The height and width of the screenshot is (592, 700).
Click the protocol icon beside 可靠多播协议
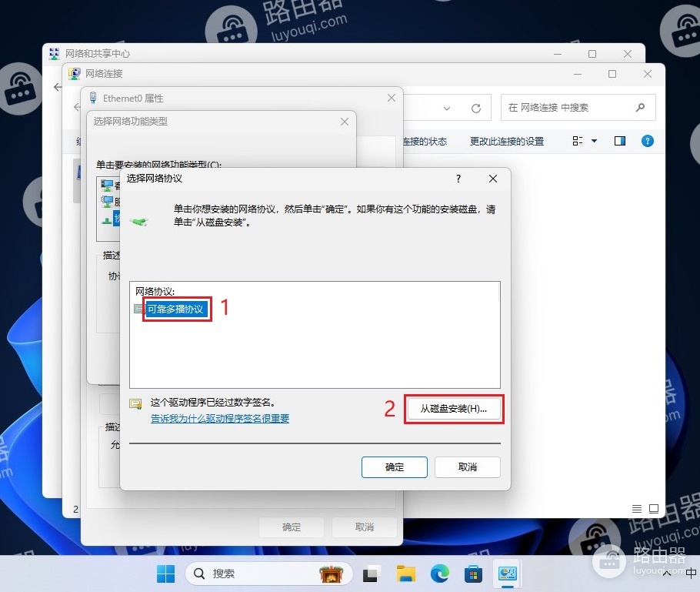[138, 309]
